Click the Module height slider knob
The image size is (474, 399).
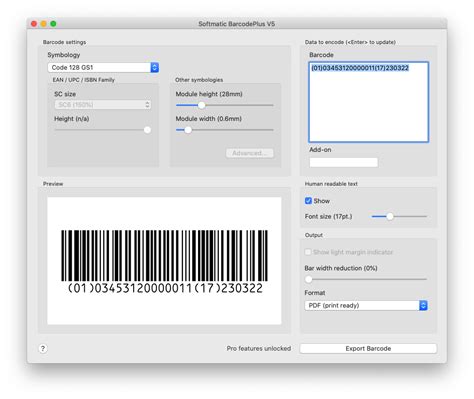(201, 105)
